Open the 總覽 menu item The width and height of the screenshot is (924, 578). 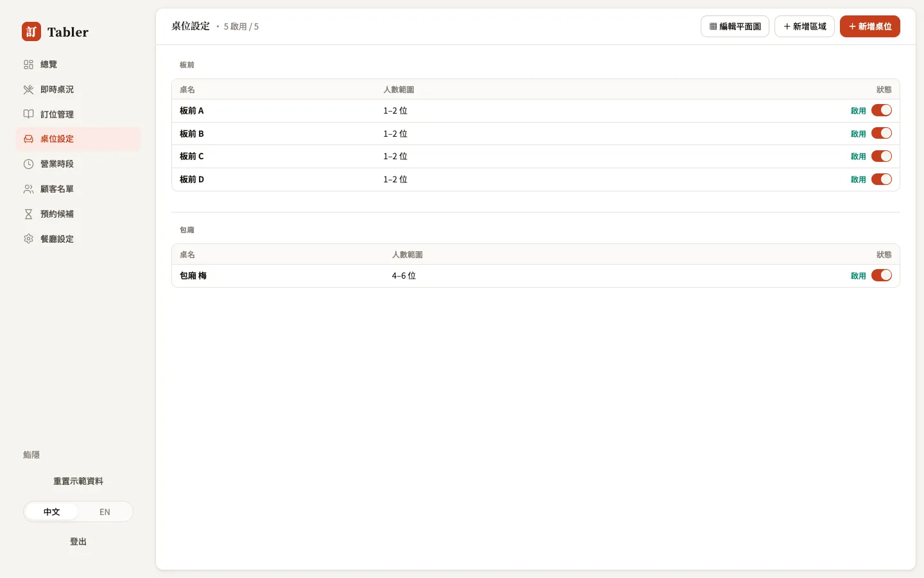(78, 64)
